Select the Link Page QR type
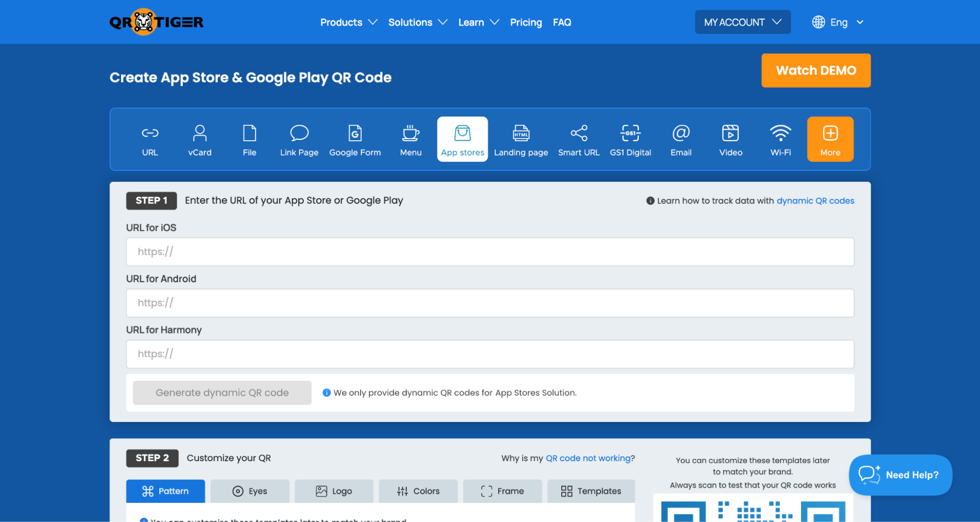 pyautogui.click(x=299, y=140)
